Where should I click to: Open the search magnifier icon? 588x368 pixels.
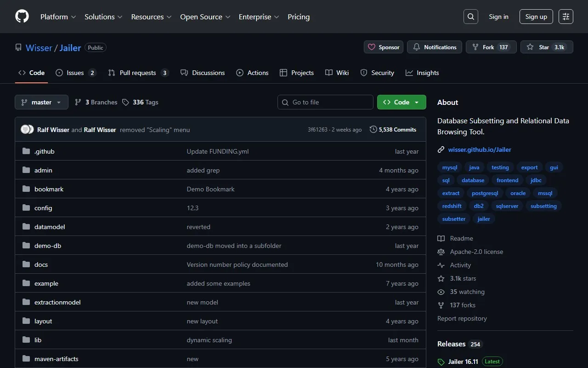(x=471, y=17)
